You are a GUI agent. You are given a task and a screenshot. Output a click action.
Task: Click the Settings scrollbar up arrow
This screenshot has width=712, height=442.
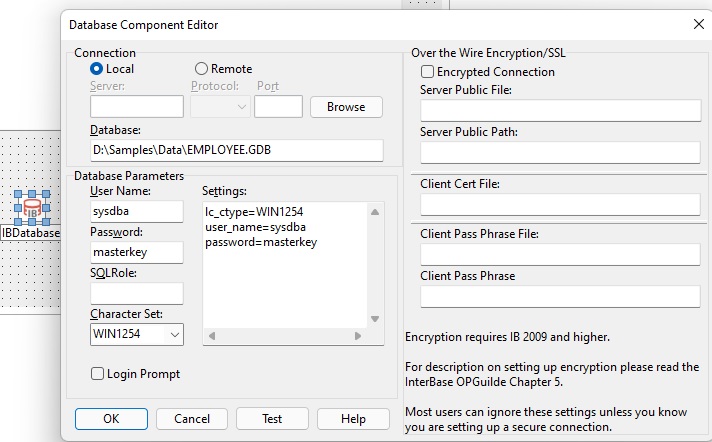point(375,212)
